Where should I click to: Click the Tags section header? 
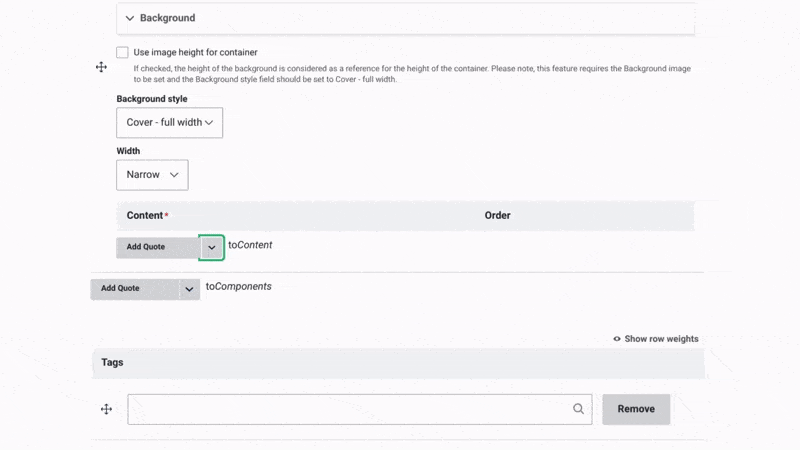click(x=398, y=363)
